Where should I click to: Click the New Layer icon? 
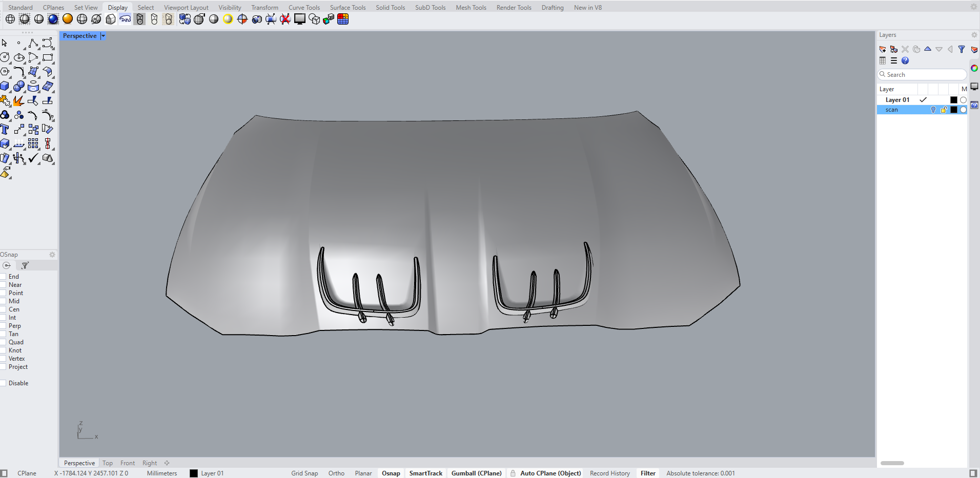pyautogui.click(x=883, y=49)
